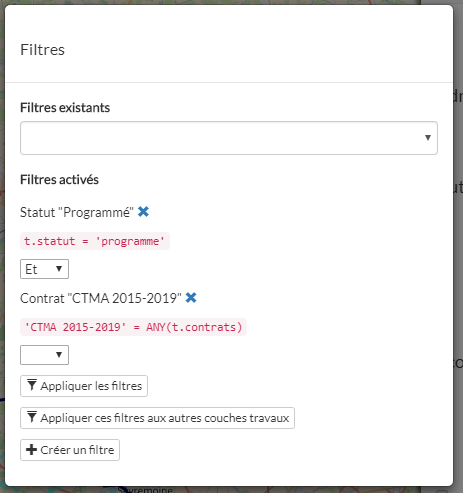463x493 pixels.
Task: Click the Contrat "CTMA 2015-2019" filter label
Action: click(x=101, y=298)
